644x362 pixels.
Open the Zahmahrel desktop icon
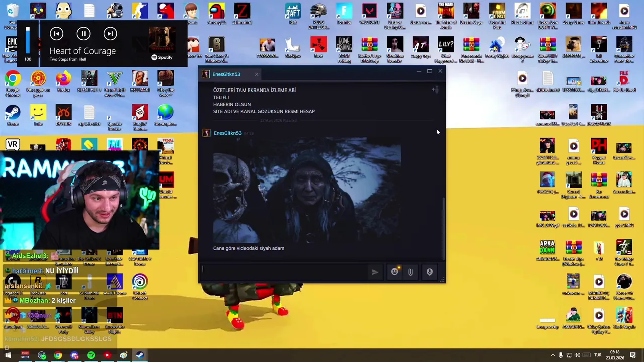pos(242,14)
